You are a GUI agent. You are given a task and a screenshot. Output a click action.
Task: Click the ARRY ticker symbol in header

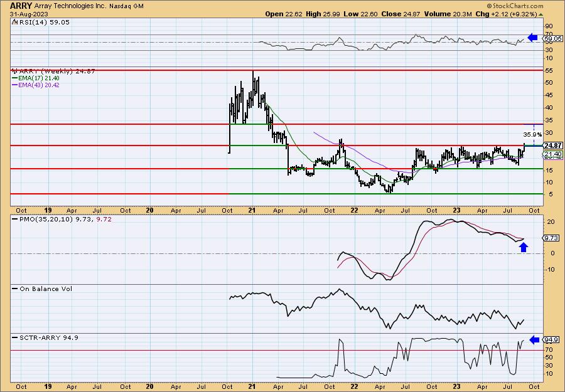(21, 6)
